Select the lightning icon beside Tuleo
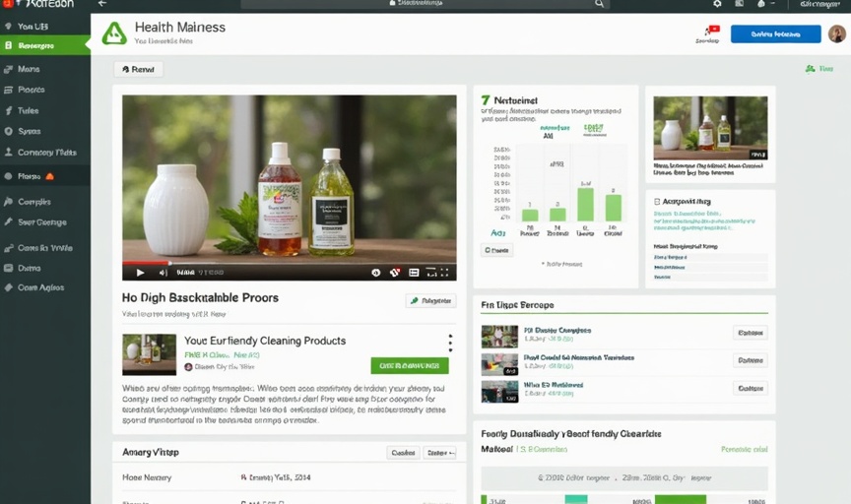Screen dimensions: 851x504 (9, 110)
